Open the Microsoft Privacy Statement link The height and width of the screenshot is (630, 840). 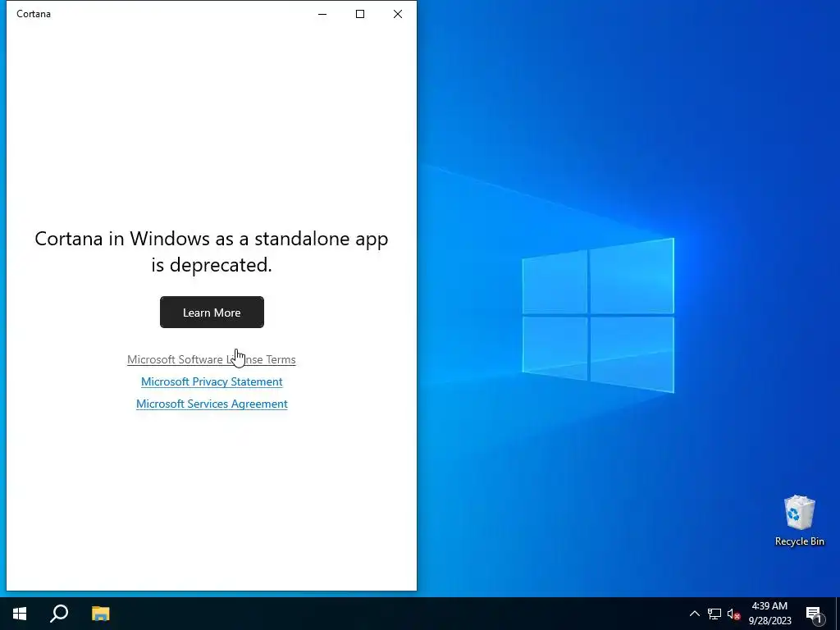[212, 381]
